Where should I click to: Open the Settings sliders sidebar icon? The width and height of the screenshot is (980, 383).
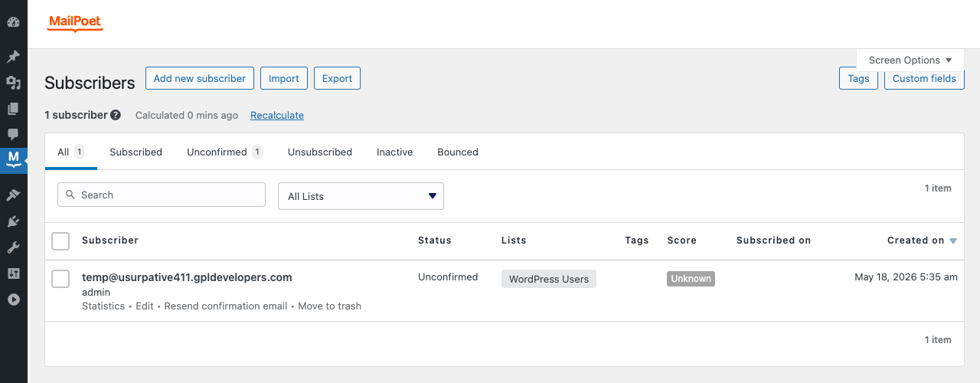(13, 273)
